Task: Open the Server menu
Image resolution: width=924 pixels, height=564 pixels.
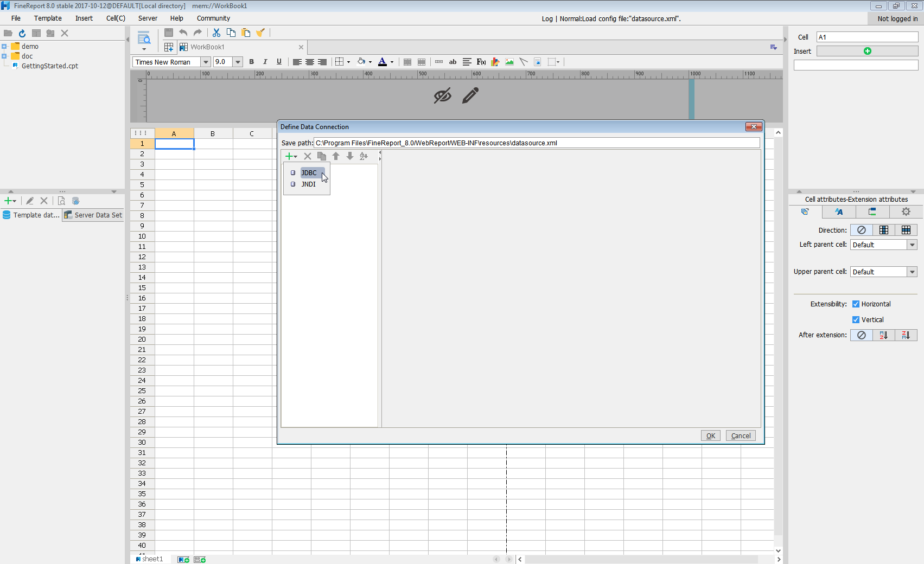Action: tap(148, 18)
